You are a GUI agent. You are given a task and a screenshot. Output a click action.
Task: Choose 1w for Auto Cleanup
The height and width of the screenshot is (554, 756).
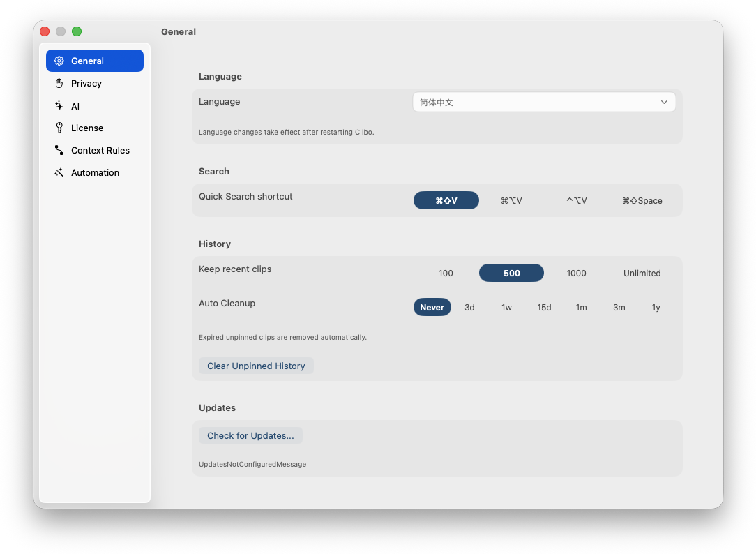click(507, 307)
